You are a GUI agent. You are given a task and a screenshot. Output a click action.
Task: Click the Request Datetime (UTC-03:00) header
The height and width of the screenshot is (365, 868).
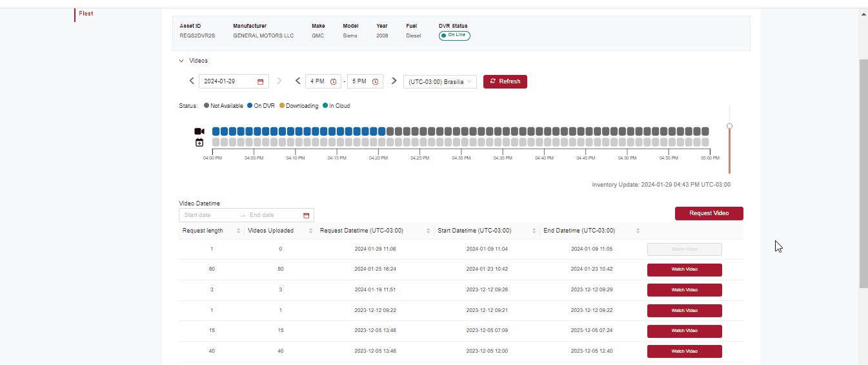tap(361, 231)
